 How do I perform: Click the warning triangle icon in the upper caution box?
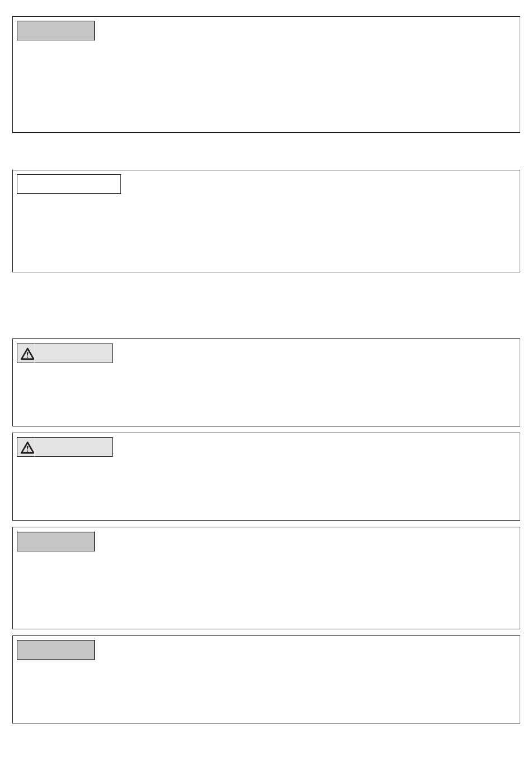[27, 354]
